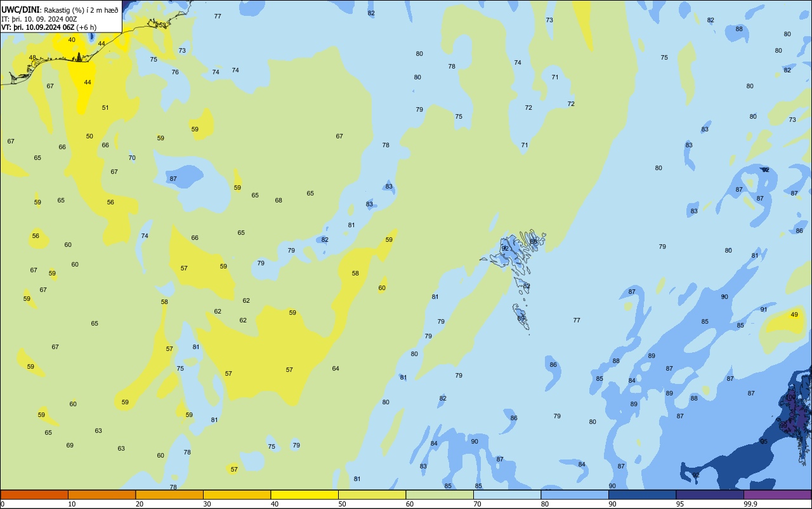Screen dimensions: 812x509
Task: Click the 'IT: þri. 10. 09. 2024 00Z' line
Action: coord(39,19)
